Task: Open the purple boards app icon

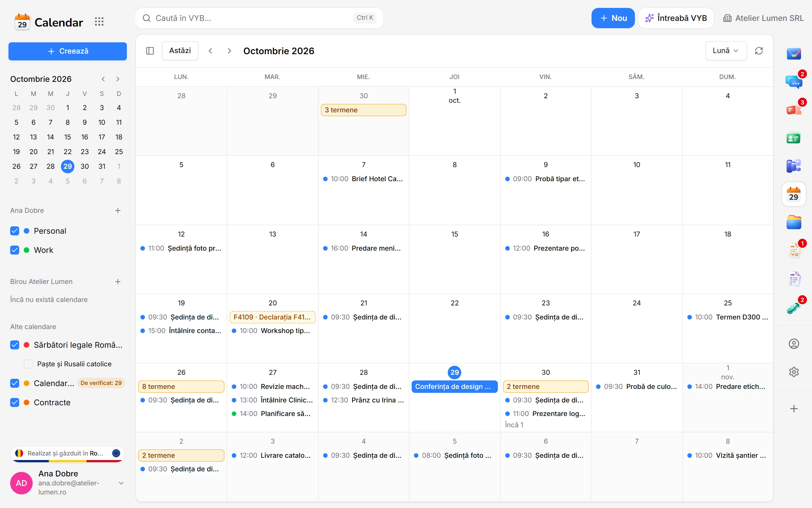Action: (794, 166)
